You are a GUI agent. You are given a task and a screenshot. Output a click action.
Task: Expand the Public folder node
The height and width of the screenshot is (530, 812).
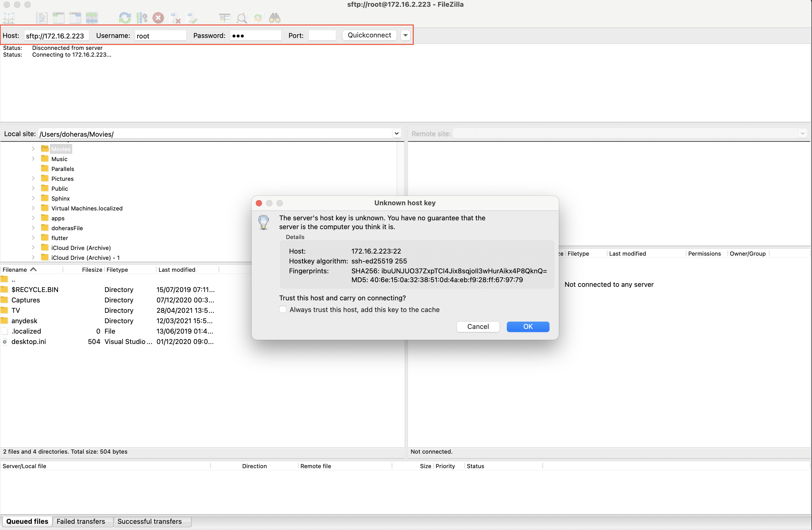pyautogui.click(x=33, y=188)
